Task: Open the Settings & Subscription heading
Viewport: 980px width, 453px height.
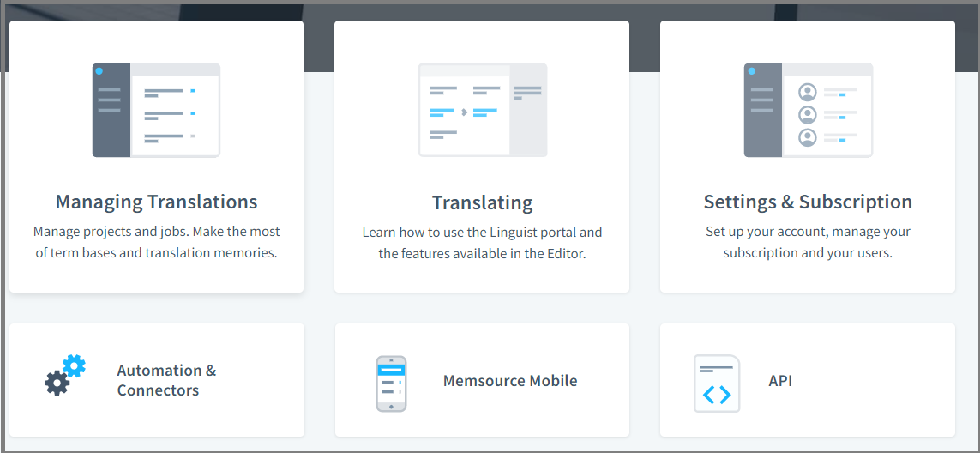Action: point(808,202)
